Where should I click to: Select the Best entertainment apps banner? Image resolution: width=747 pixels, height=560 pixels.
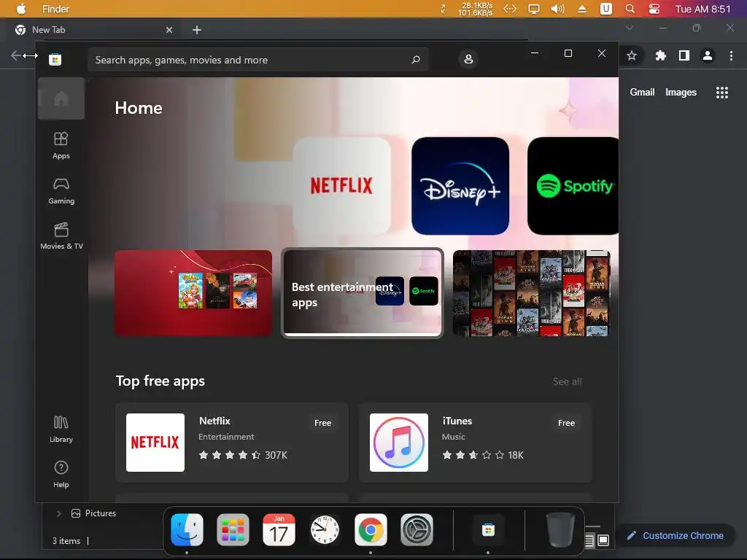(x=363, y=293)
